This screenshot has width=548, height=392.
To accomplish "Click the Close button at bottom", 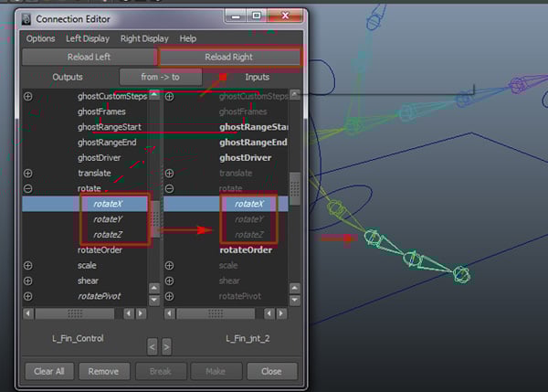I will [x=271, y=371].
